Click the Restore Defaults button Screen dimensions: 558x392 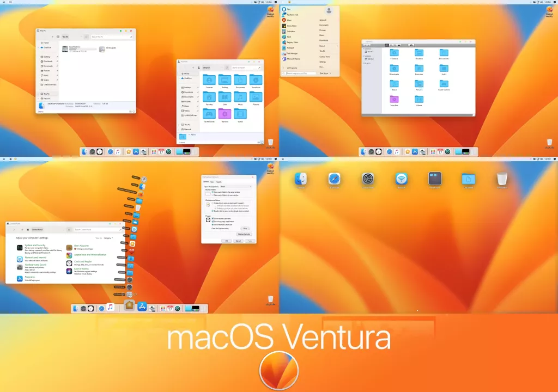[244, 234]
